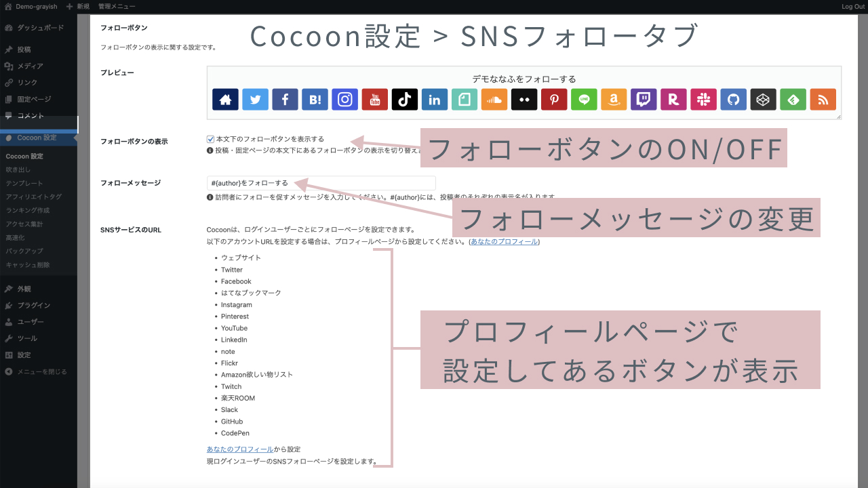Click the Pinterest follow icon in preview

[554, 100]
